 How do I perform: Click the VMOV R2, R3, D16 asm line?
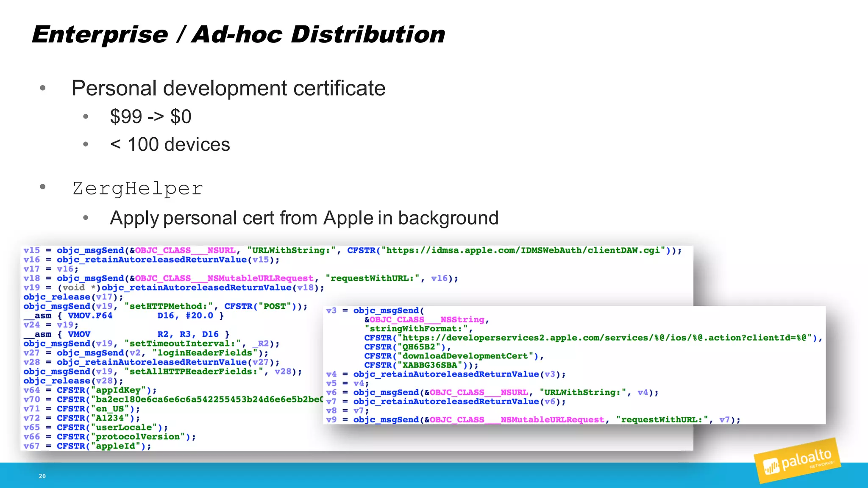pos(126,334)
